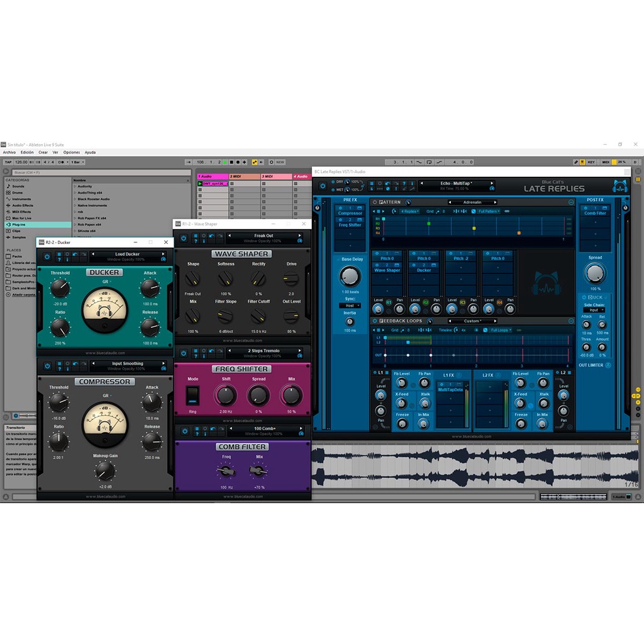Click the Pattern section minus collapse icon

[x=571, y=202]
